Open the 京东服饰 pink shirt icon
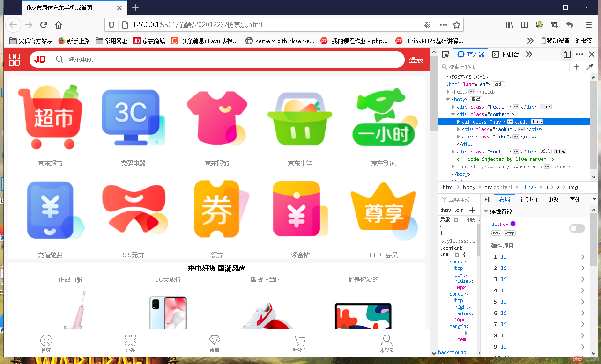 click(217, 117)
